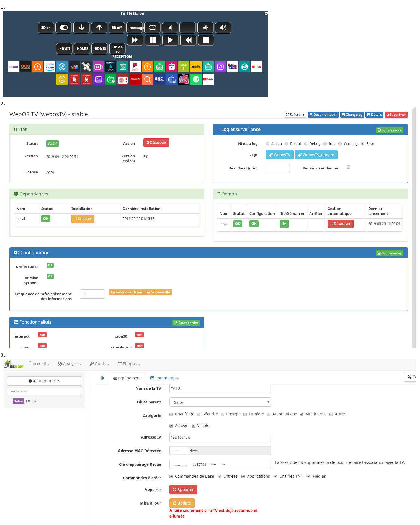The width and height of the screenshot is (420, 525).
Task: Open the plugin Changelog
Action: tap(352, 115)
